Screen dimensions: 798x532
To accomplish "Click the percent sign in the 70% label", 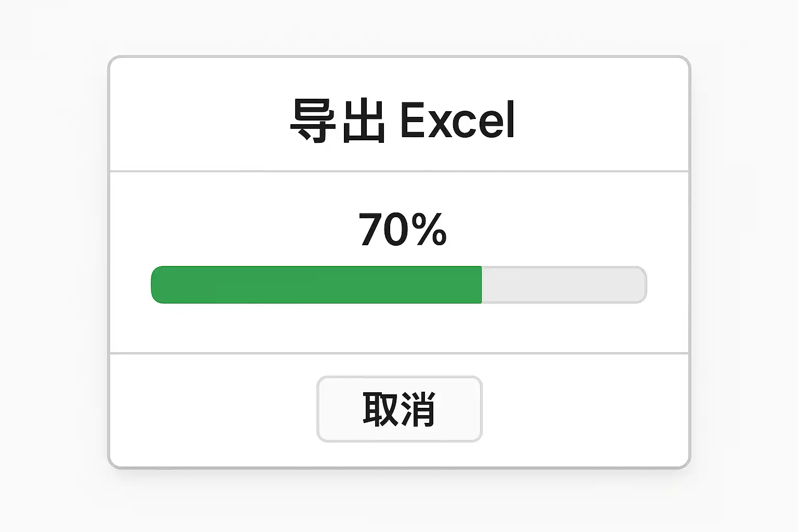I will tap(429, 229).
